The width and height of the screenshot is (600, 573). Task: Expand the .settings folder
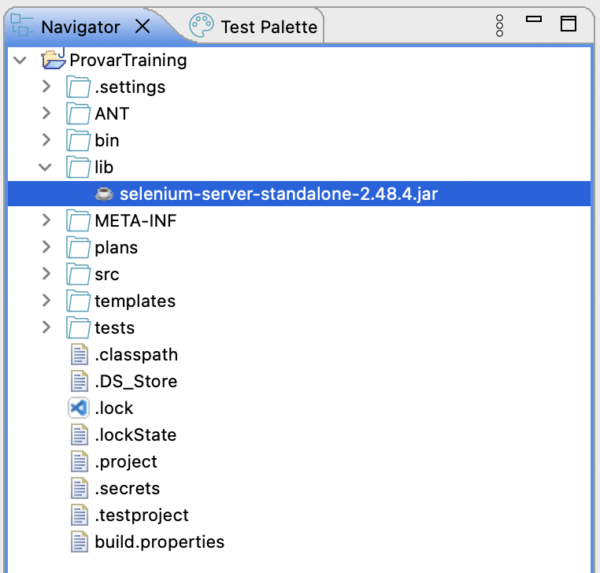point(46,87)
